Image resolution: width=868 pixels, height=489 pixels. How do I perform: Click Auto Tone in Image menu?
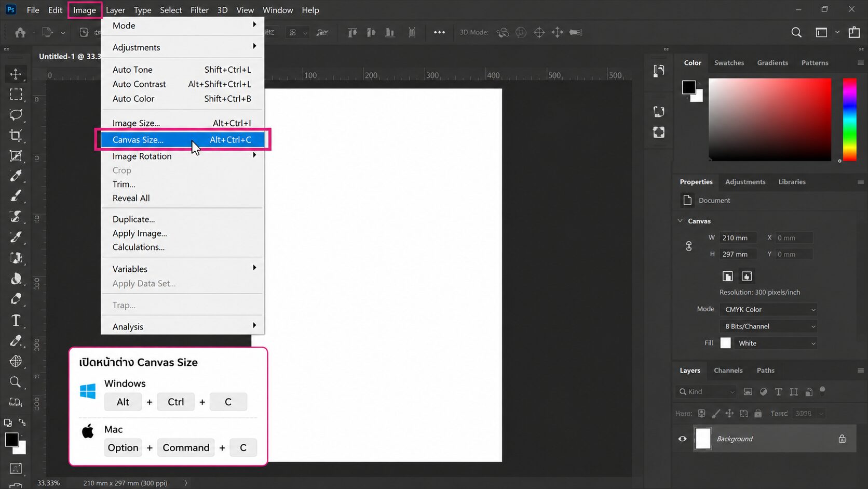point(183,70)
